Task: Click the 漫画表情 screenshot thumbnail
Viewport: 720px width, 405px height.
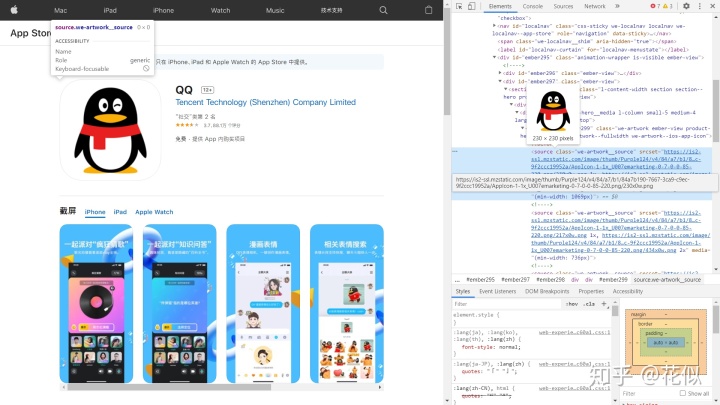Action: click(x=263, y=304)
